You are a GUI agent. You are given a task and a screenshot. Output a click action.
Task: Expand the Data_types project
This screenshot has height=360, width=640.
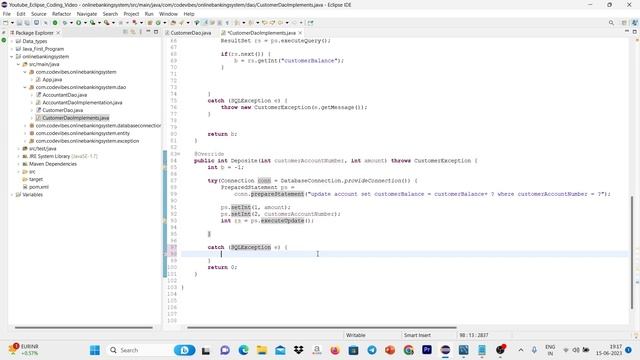pyautogui.click(x=11, y=41)
